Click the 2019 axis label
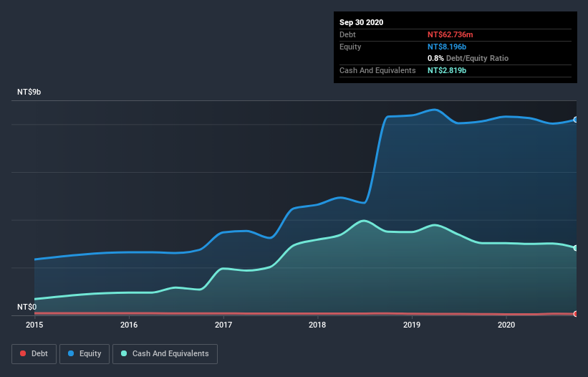The width and height of the screenshot is (588, 377). click(x=412, y=325)
